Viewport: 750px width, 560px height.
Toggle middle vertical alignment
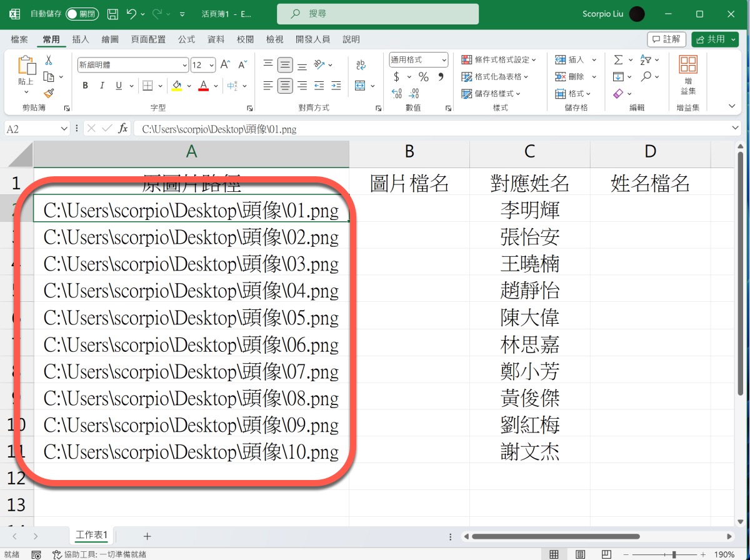pyautogui.click(x=285, y=64)
